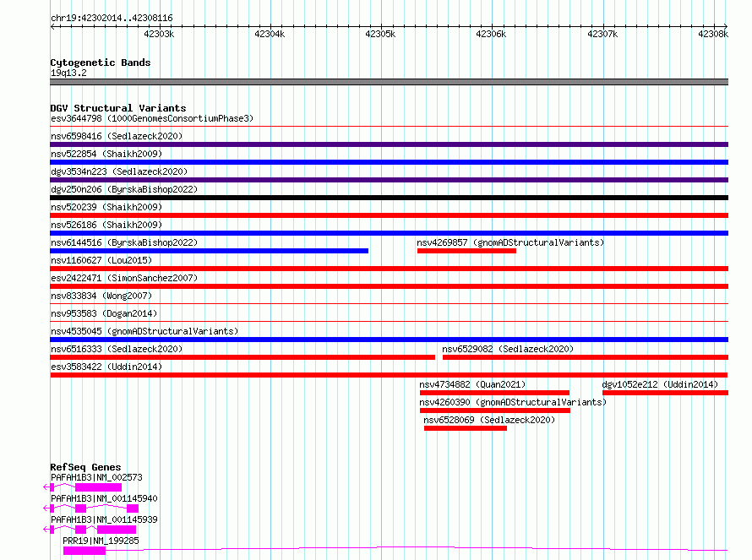Click the 42303k ruler tick label
This screenshot has width=752, height=560.
click(x=159, y=34)
